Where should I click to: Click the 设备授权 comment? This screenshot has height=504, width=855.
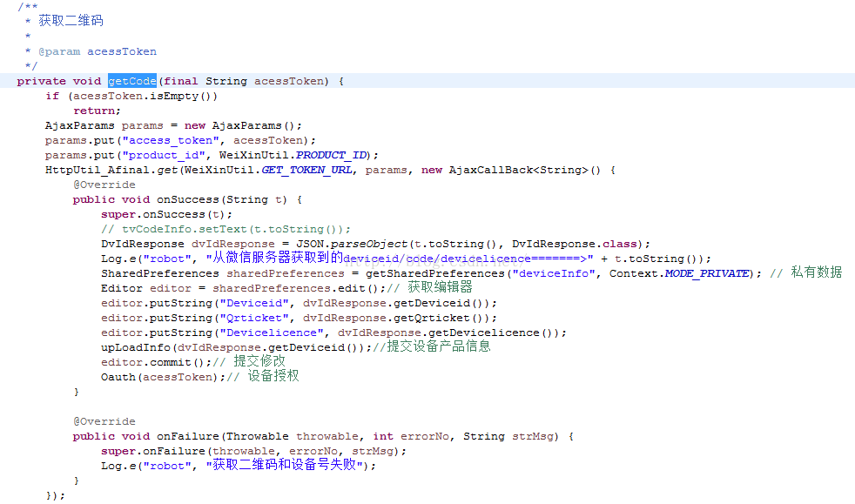click(x=263, y=376)
